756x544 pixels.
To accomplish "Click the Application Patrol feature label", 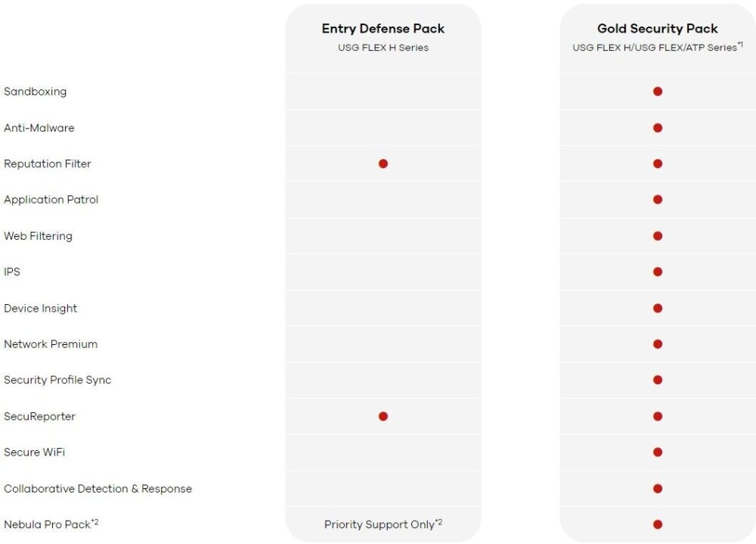I will (x=51, y=200).
